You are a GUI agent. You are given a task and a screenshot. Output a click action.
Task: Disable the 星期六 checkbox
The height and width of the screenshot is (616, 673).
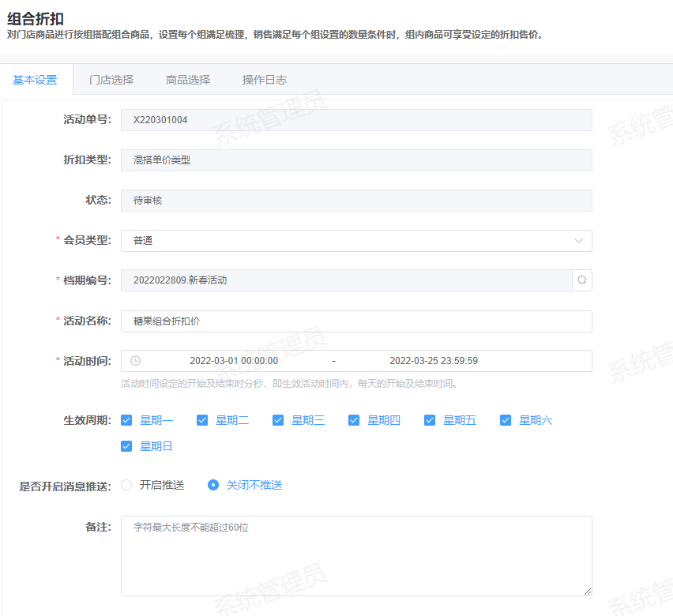click(x=506, y=420)
